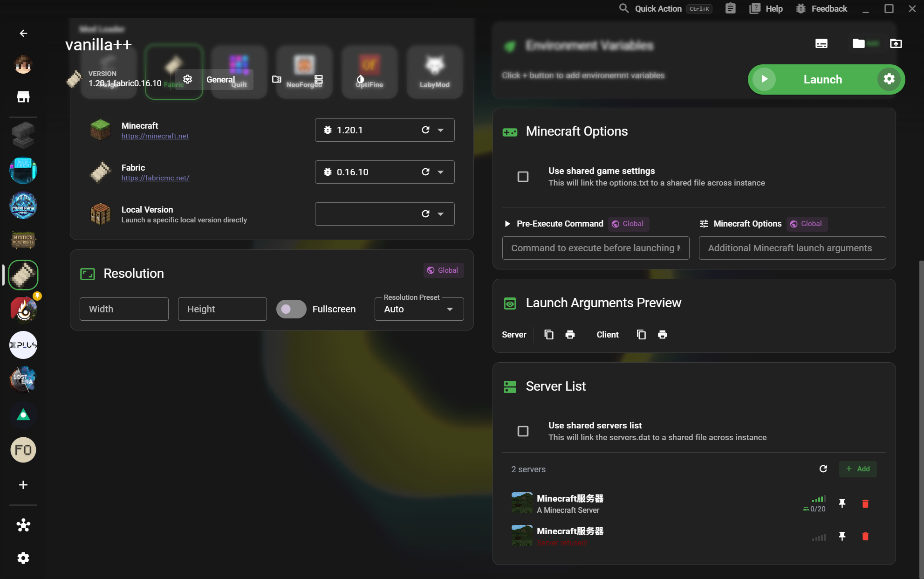The width and height of the screenshot is (924, 579).
Task: Enable Use shared servers list checkbox
Action: (x=523, y=431)
